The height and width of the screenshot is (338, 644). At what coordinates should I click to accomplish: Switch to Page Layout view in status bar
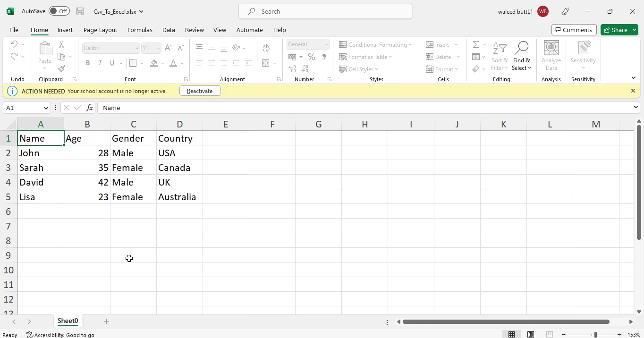[x=531, y=335]
